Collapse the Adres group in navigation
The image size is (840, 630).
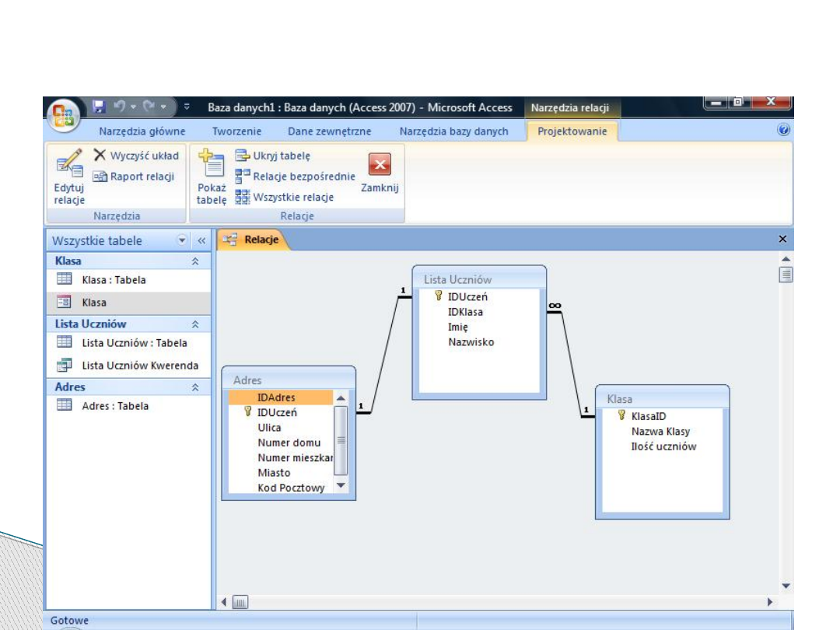(195, 387)
